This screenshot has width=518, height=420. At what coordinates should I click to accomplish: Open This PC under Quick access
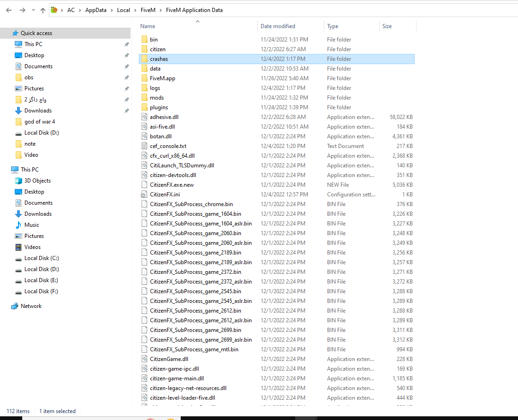point(33,44)
